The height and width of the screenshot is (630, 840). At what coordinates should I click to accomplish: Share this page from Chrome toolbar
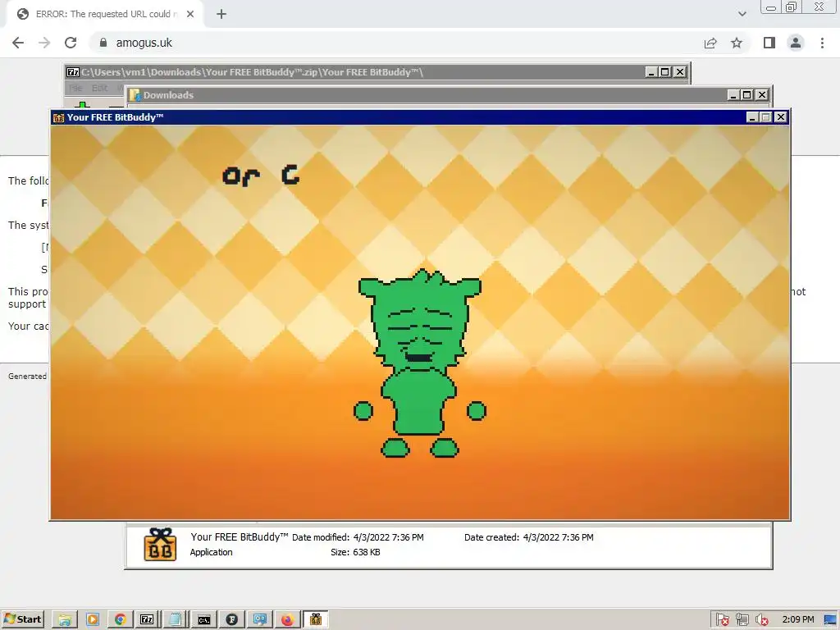(x=710, y=43)
